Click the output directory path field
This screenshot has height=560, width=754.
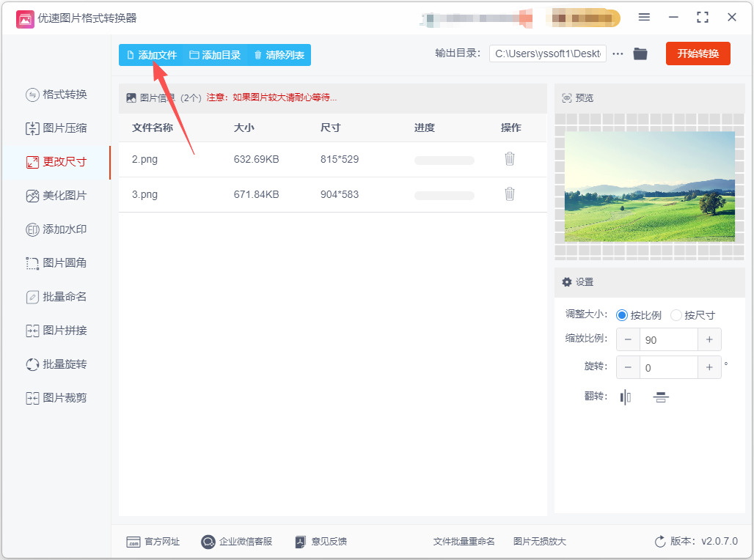click(x=548, y=54)
